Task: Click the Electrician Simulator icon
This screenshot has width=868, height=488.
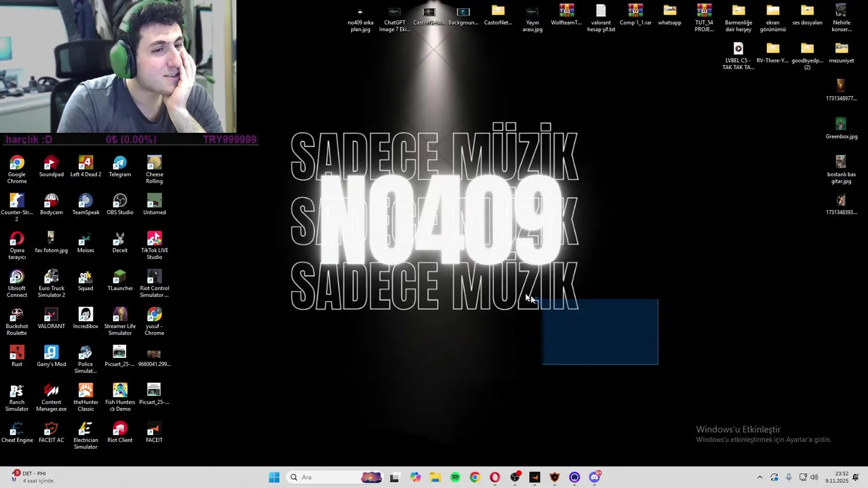Action: [85, 435]
